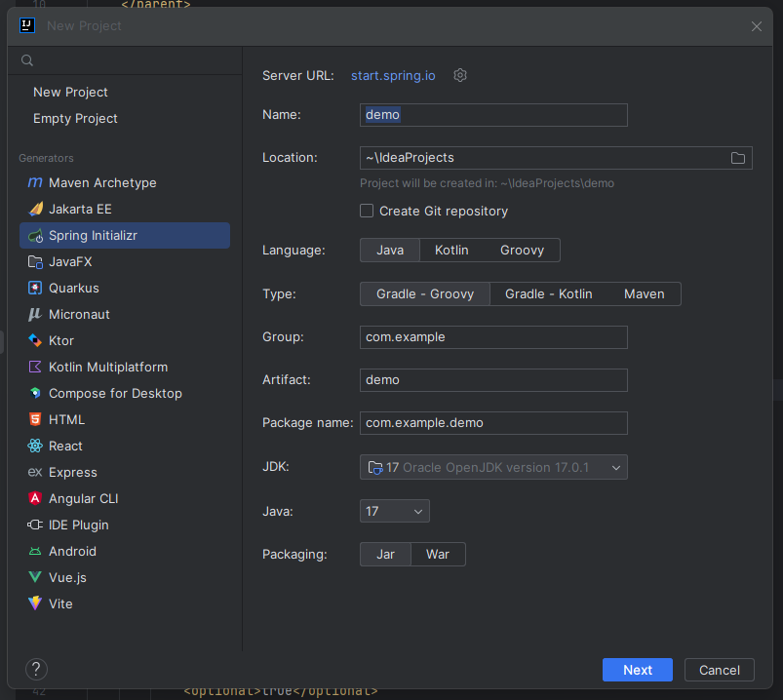Open the Java version dropdown
The height and width of the screenshot is (700, 783).
tap(395, 511)
